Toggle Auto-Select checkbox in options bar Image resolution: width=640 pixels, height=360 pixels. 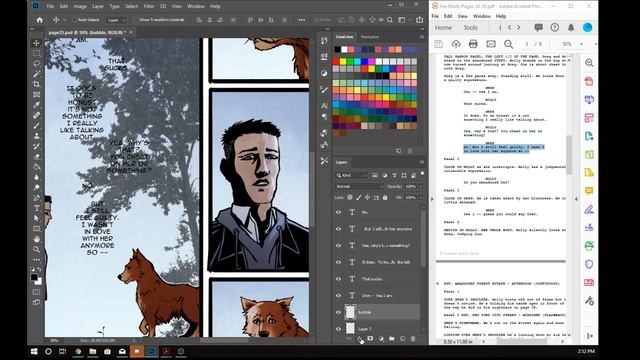pyautogui.click(x=74, y=20)
